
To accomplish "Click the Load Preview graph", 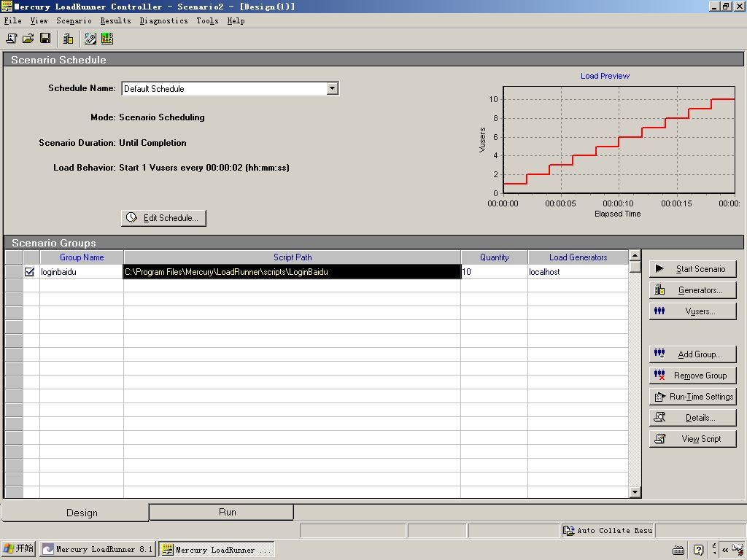I will point(619,139).
